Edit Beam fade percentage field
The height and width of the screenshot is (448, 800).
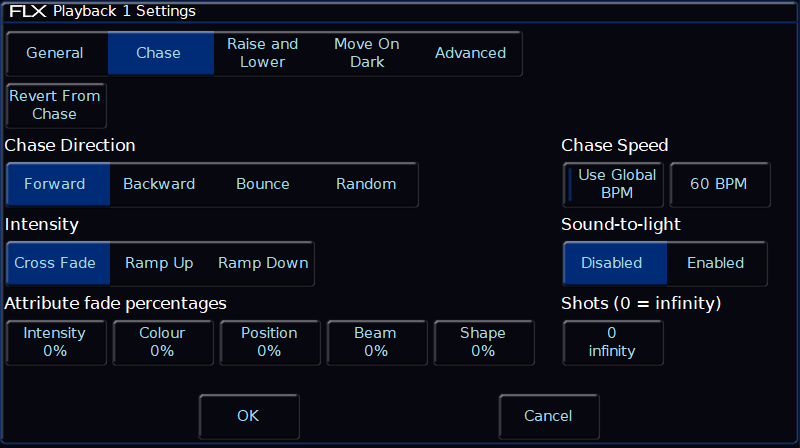377,342
